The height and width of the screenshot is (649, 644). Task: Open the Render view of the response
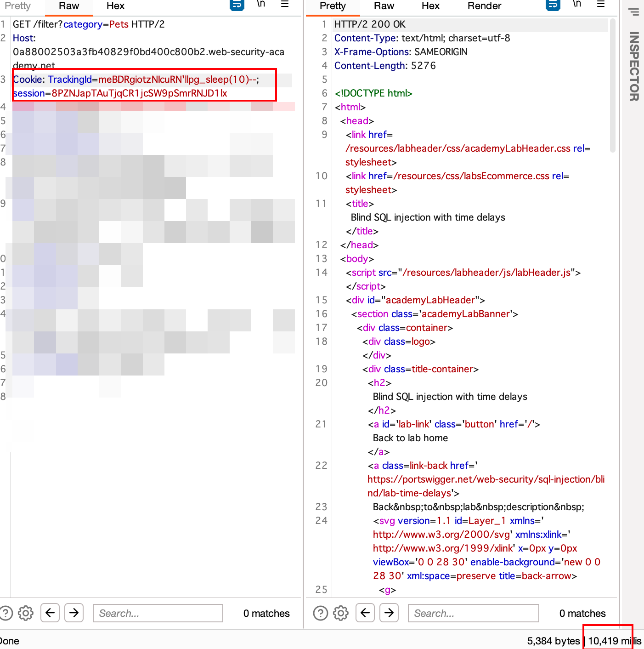[x=484, y=6]
